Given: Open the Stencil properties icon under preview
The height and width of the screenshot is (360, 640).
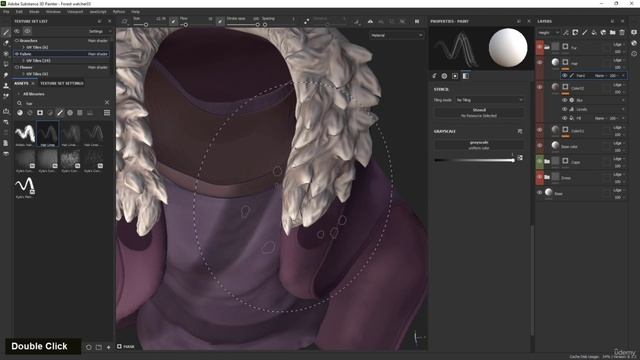Looking at the screenshot, I should (455, 76).
